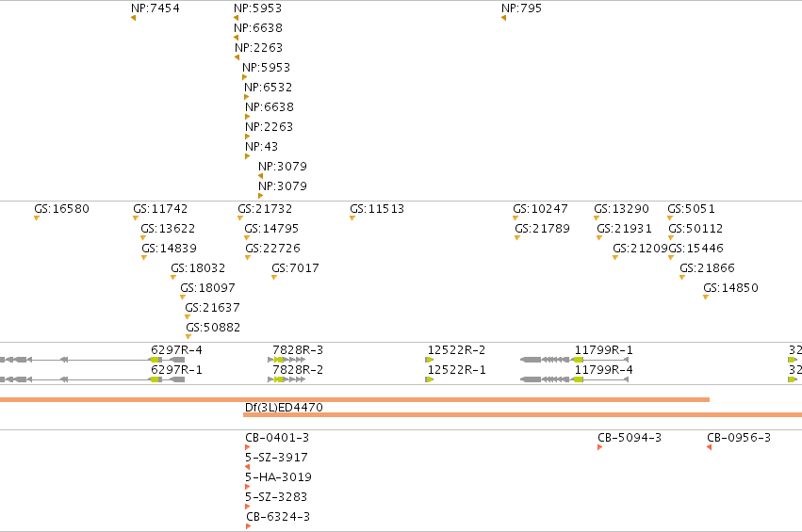Click the GS:13622 label
Screen dimensions: 802x532
[x=168, y=229]
